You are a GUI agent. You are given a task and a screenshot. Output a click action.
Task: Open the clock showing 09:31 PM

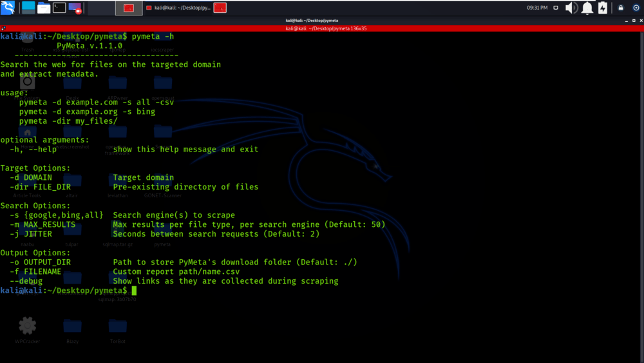click(537, 8)
